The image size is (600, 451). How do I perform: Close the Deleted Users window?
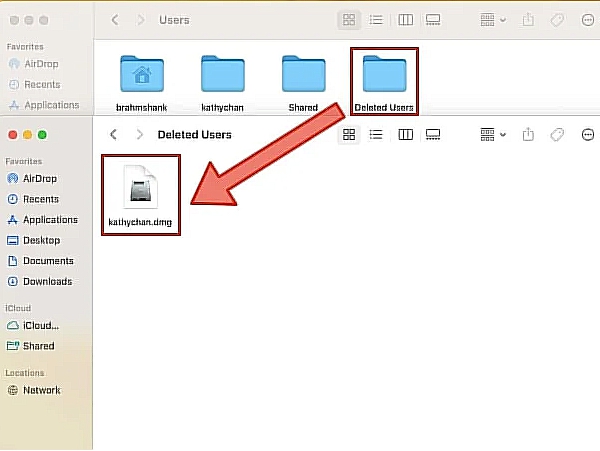[13, 135]
